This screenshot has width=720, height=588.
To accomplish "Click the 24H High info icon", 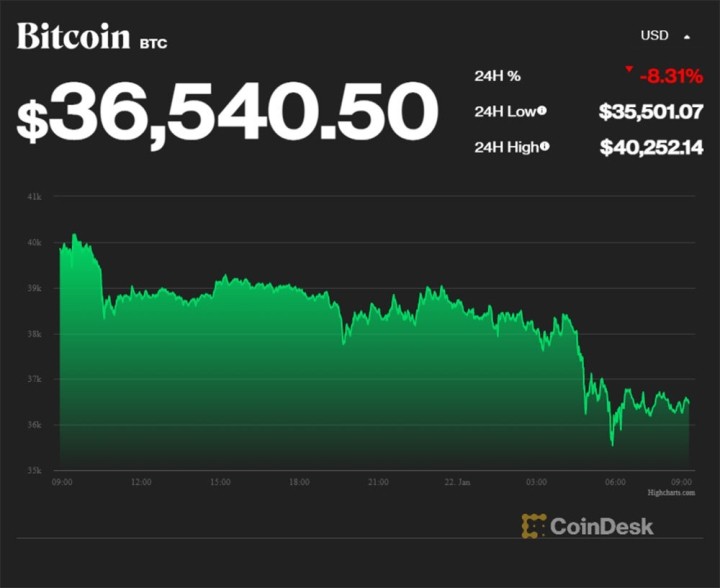I will (546, 148).
